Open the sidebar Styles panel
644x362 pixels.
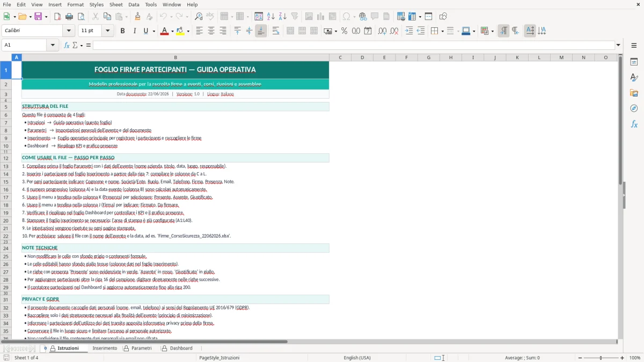[x=634, y=78]
